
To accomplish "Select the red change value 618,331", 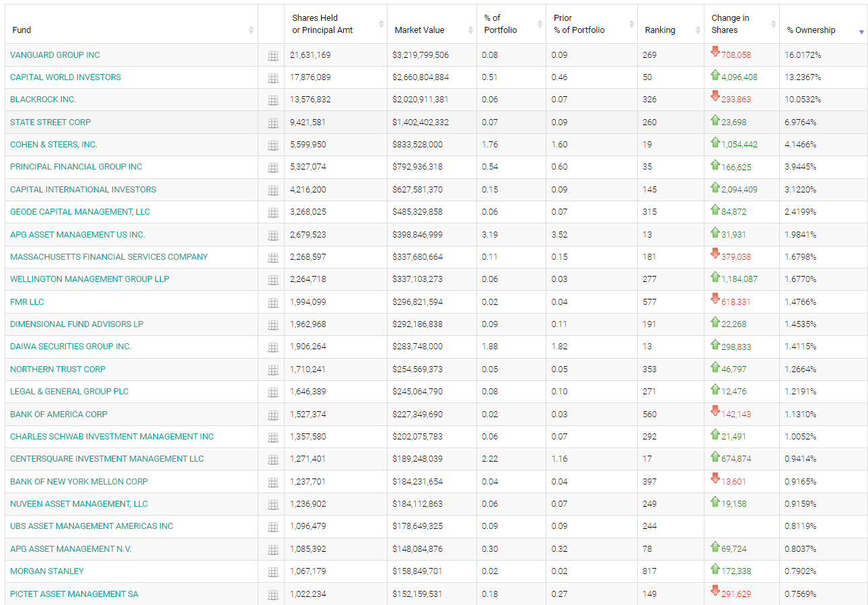I will tap(736, 301).
